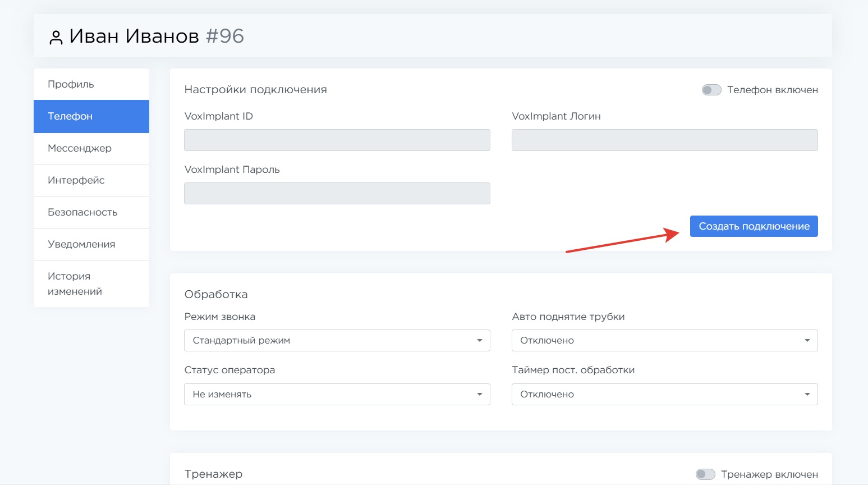Go to the Интерфейс settings tab
The height and width of the screenshot is (485, 868).
point(91,180)
